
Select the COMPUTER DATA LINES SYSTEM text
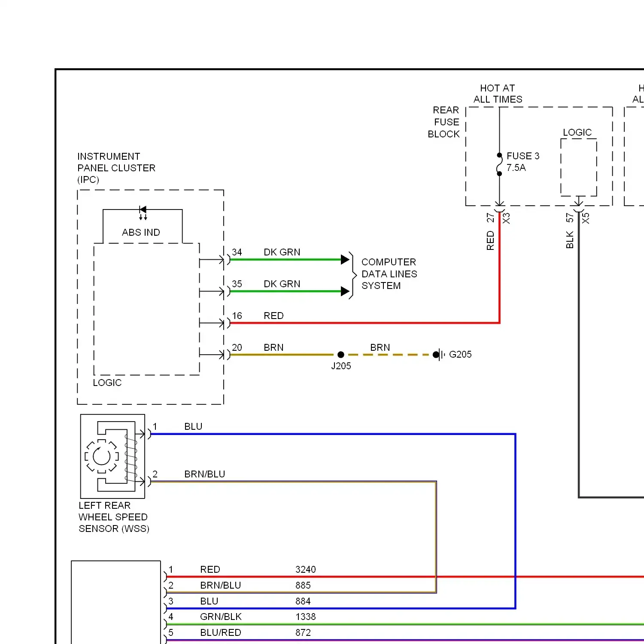pyautogui.click(x=389, y=274)
